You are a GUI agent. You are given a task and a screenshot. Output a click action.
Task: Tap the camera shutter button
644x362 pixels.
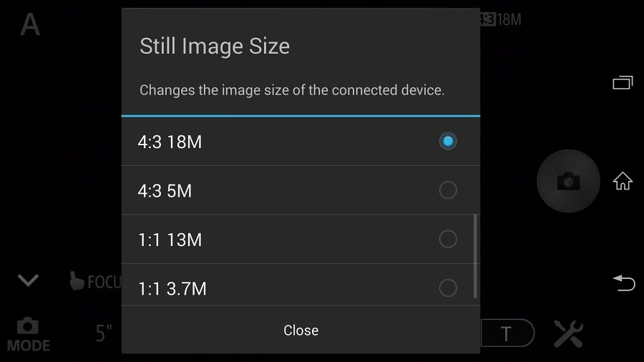[x=568, y=181]
